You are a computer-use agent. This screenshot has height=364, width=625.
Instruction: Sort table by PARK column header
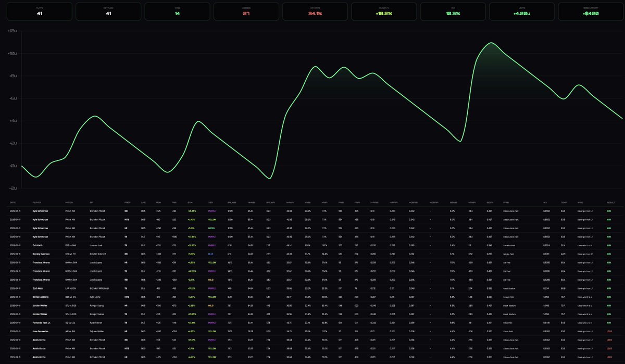(506, 203)
